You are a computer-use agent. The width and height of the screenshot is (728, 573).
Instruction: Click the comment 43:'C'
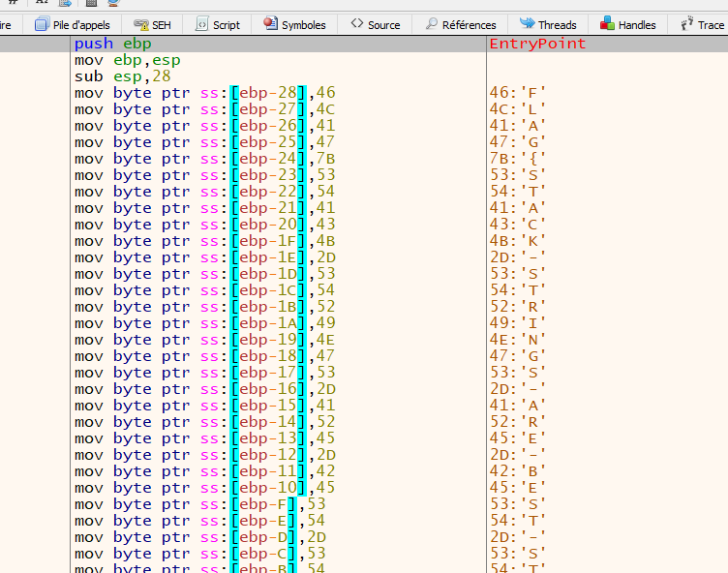[517, 225]
